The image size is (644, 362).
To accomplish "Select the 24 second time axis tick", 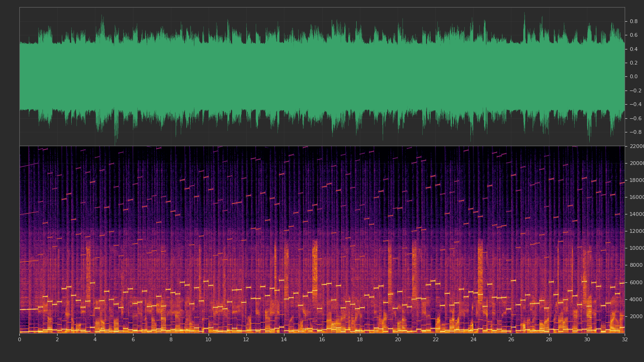I will coord(473,339).
